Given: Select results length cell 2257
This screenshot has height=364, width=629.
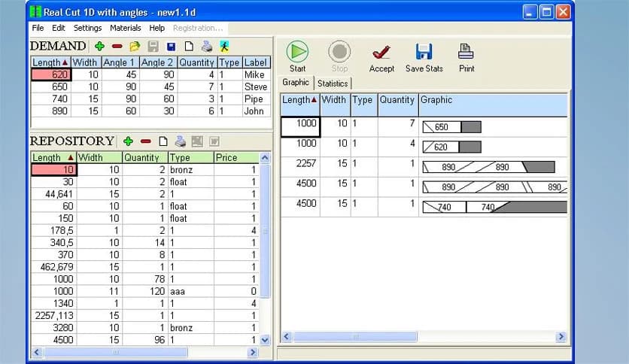Looking at the screenshot, I should coord(300,167).
